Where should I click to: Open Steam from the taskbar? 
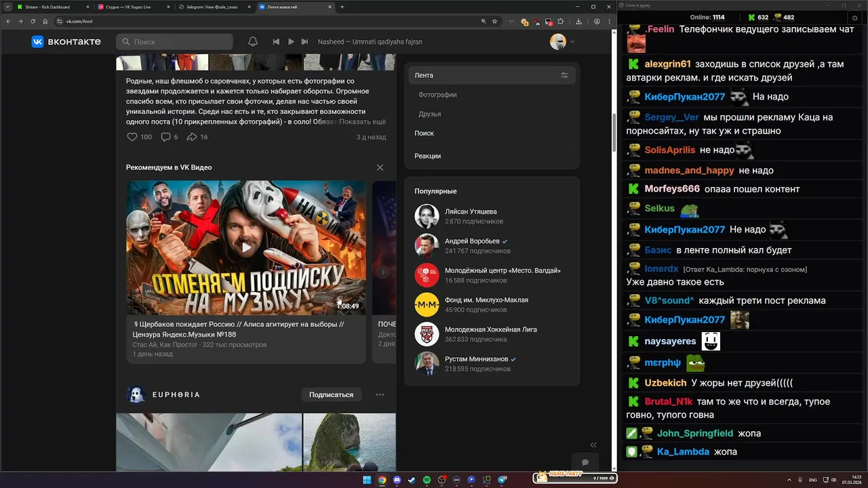point(412,480)
